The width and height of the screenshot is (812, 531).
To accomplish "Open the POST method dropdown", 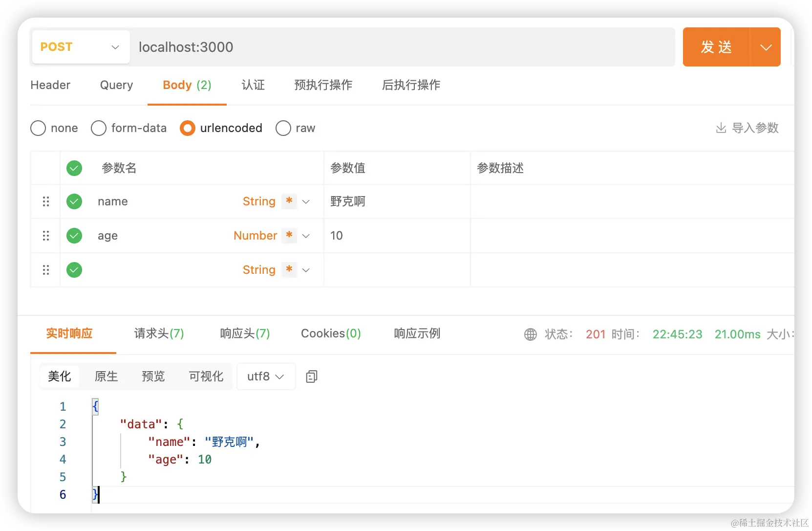I will tap(115, 47).
